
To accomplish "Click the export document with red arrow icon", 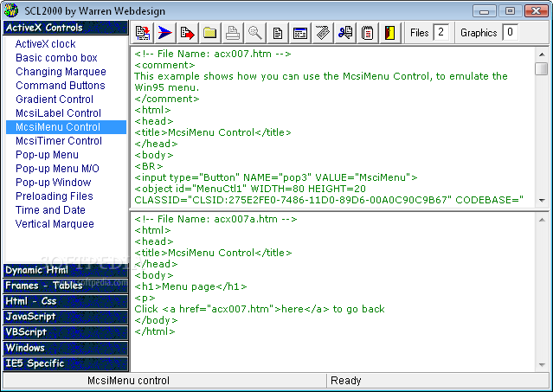I will click(x=187, y=33).
